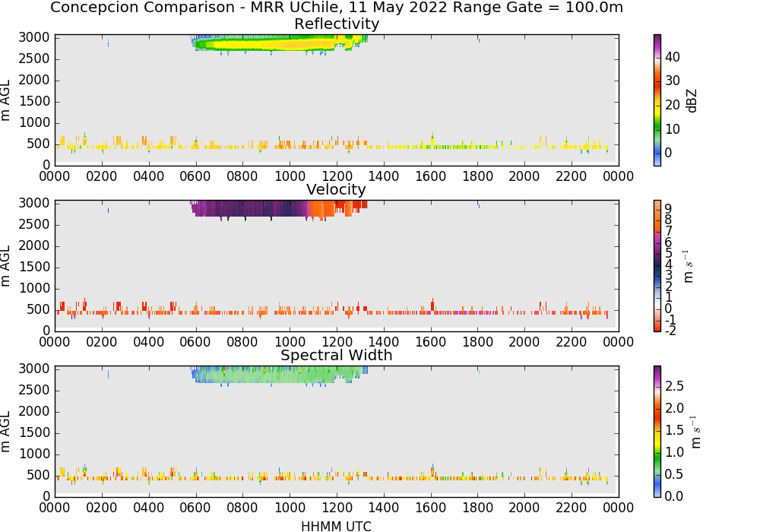760x532 pixels.
Task: Click the 1600 tick on the Velocity axis
Action: (x=431, y=341)
